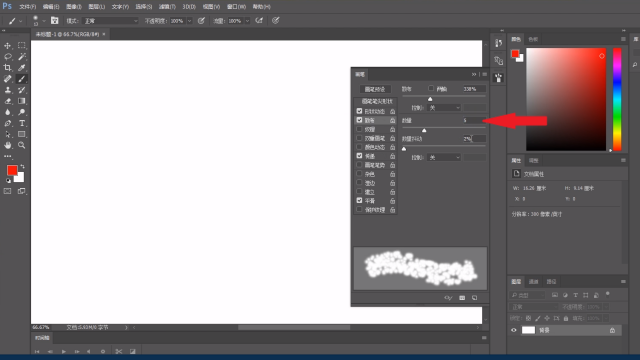
Task: Toggle the Transfer checkbox
Action: click(x=359, y=156)
